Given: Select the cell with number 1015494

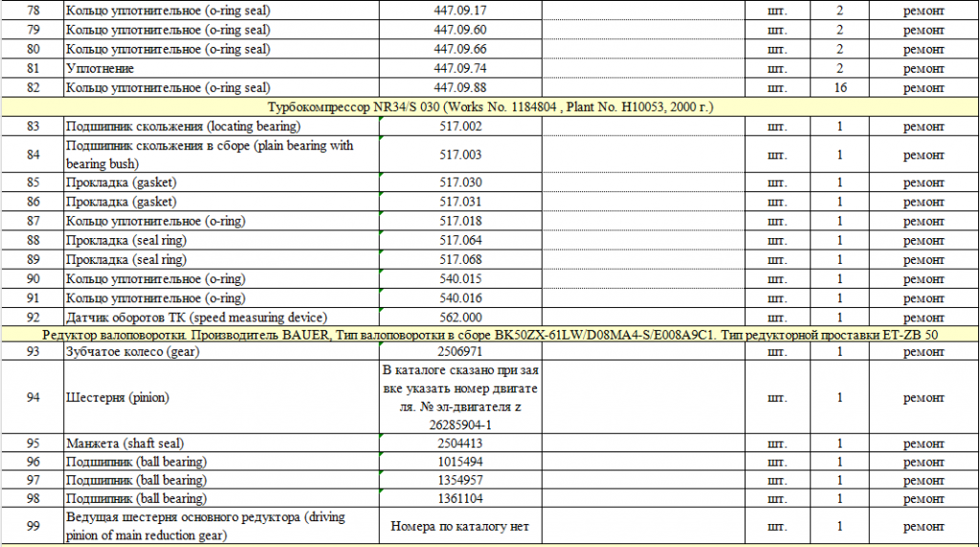Looking at the screenshot, I should pyautogui.click(x=460, y=462).
